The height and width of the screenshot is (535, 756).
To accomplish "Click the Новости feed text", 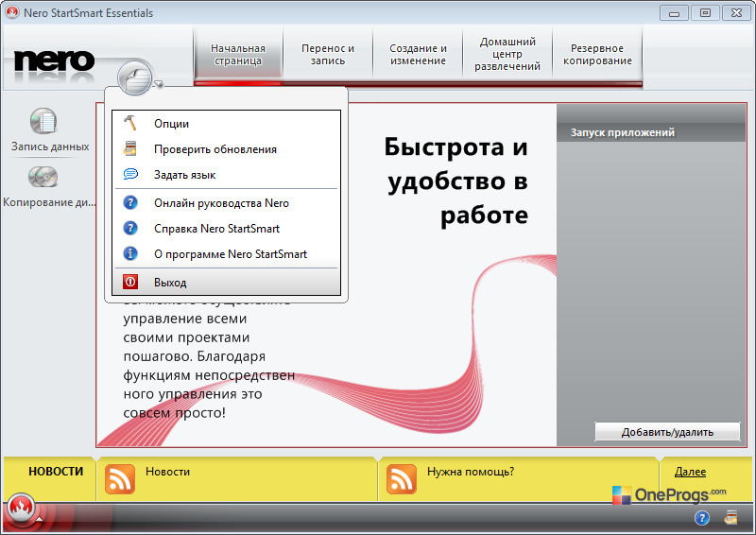I will click(x=168, y=472).
